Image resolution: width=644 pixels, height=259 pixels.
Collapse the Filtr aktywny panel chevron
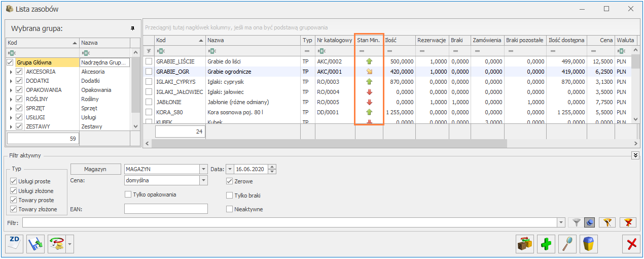[x=635, y=155]
